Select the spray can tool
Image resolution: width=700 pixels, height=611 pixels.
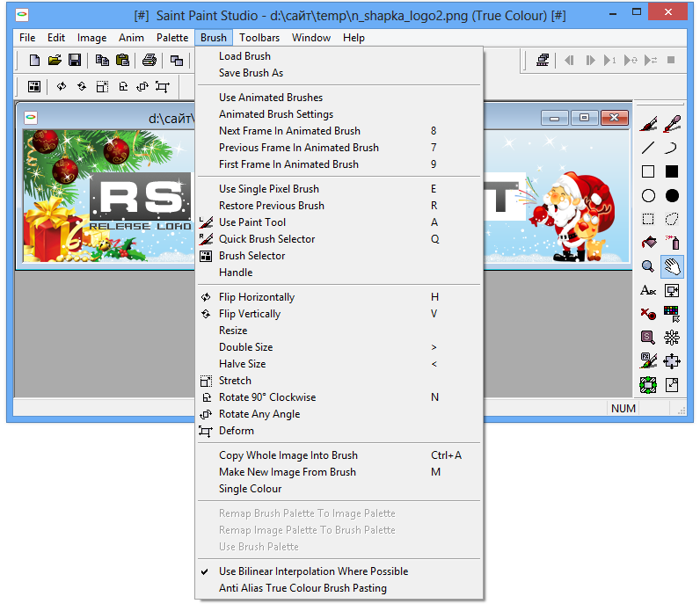tap(673, 243)
